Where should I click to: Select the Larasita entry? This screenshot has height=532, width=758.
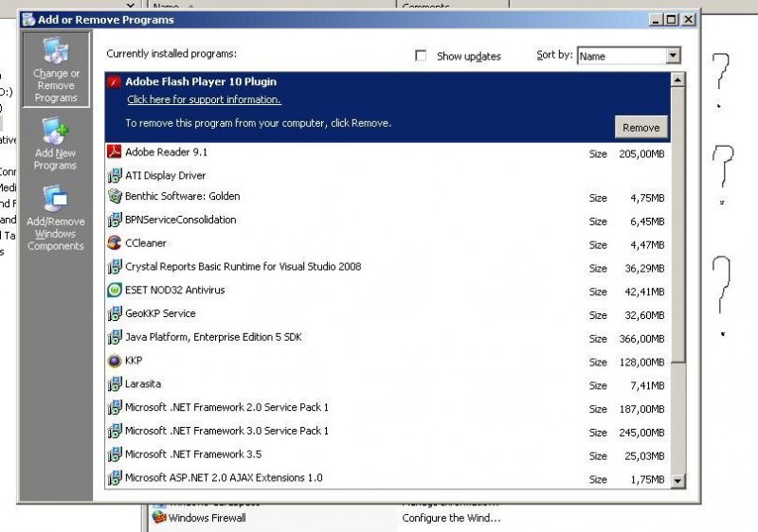pyautogui.click(x=388, y=384)
